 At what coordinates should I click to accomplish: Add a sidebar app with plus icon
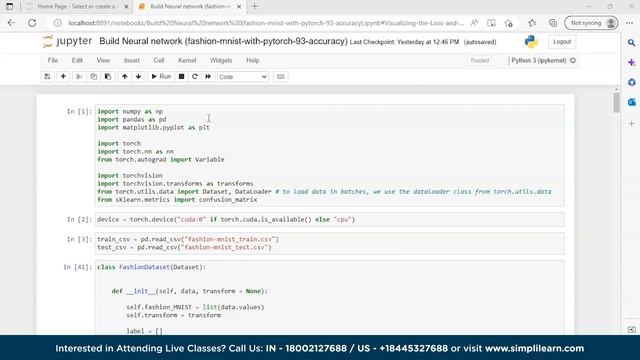(631, 123)
